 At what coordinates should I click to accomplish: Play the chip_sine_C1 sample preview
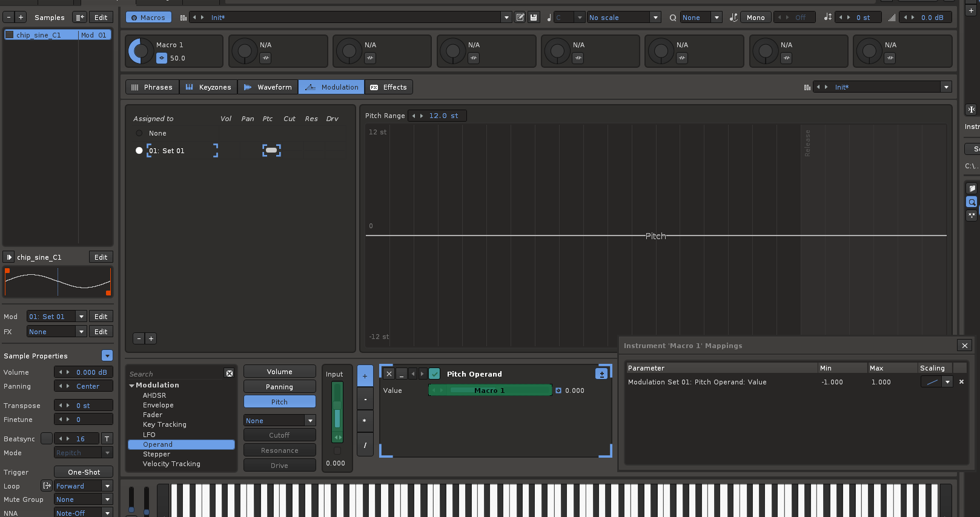click(9, 257)
